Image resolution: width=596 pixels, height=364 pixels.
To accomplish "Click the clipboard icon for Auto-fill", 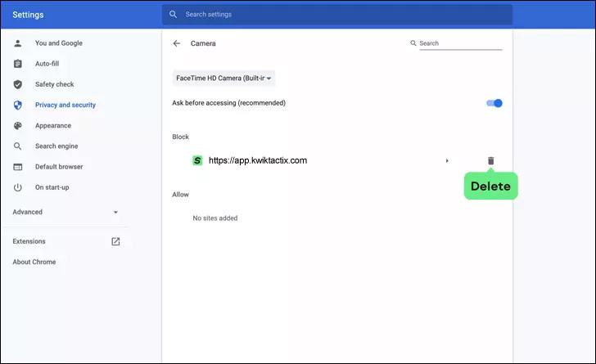I will point(18,64).
